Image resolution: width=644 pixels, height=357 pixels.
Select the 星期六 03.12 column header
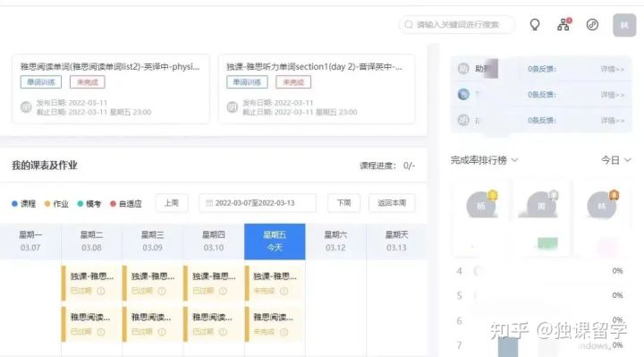pos(335,242)
